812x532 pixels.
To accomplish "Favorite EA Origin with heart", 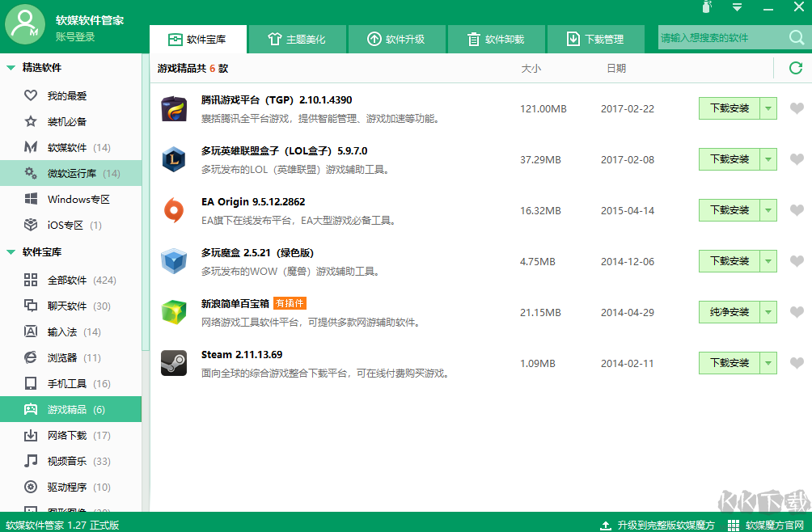I will coord(797,210).
